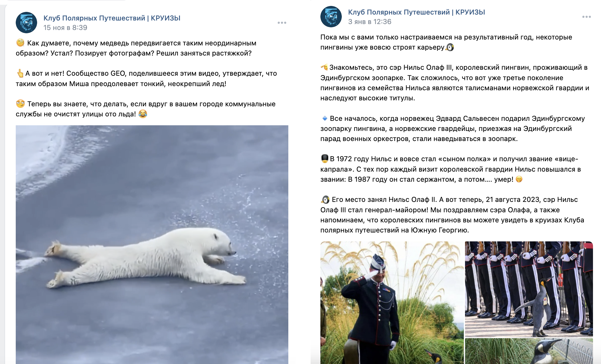Viewport: 601px width, 364px height.
Task: Click the surprised emoji after 'умер!'
Action: pyautogui.click(x=519, y=179)
